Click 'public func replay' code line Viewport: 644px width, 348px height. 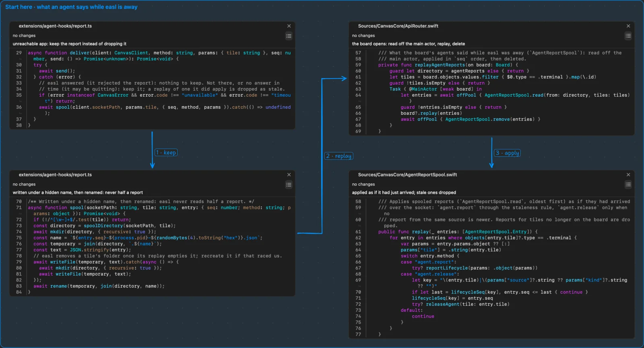[458, 232]
